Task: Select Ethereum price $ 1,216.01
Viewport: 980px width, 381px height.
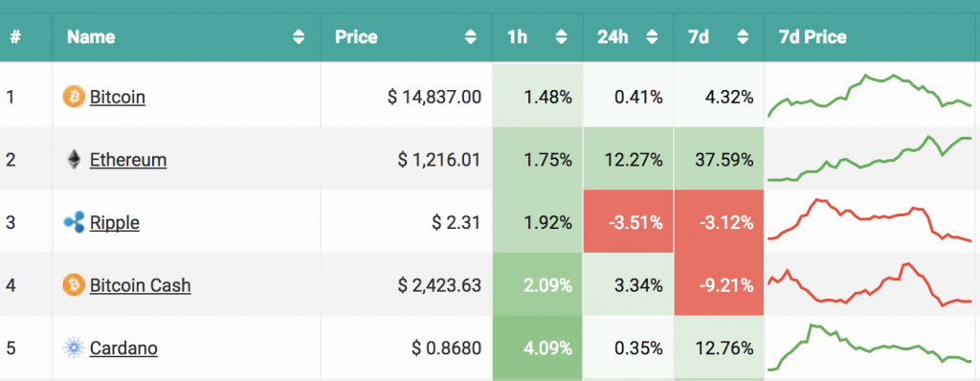Action: pos(439,160)
